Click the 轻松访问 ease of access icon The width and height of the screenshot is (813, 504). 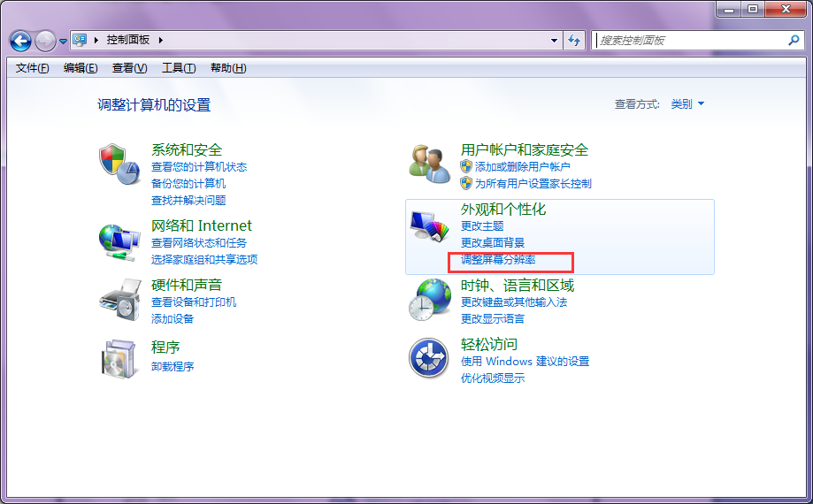tap(429, 358)
